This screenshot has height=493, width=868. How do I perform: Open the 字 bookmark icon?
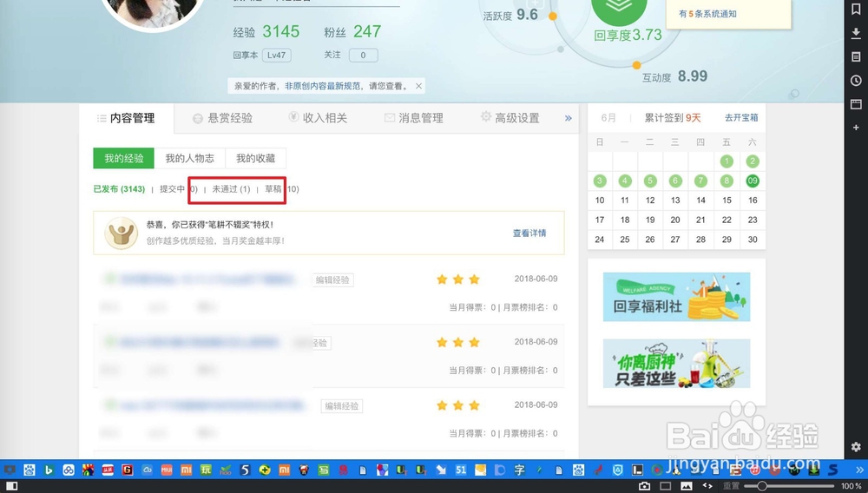pyautogui.click(x=519, y=470)
